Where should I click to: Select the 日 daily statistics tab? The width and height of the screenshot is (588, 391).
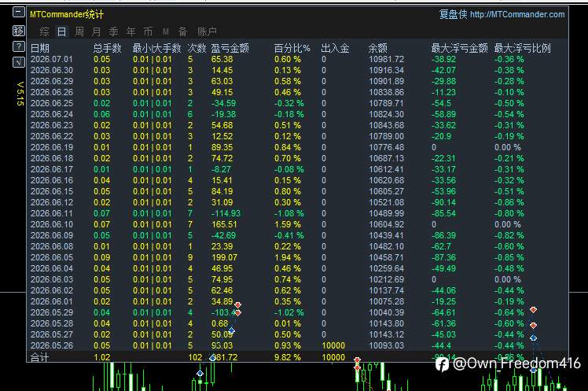pos(61,31)
